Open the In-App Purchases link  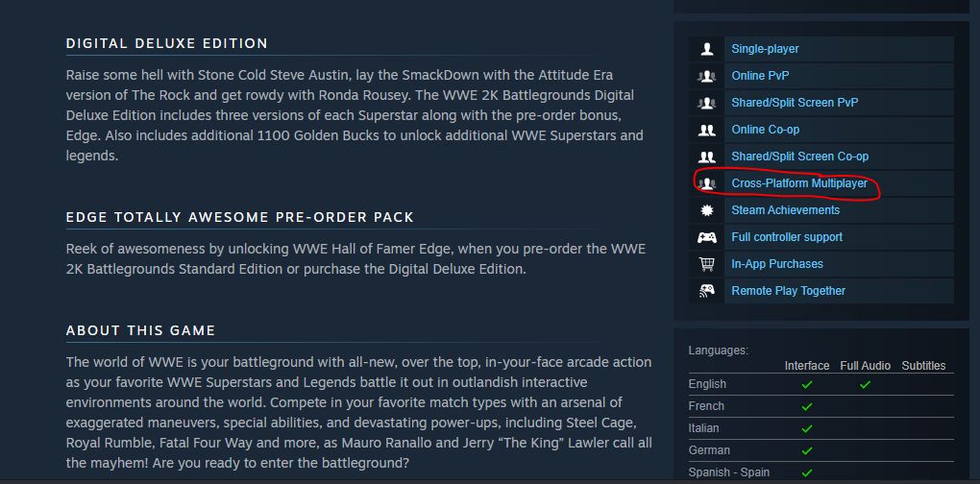[777, 264]
